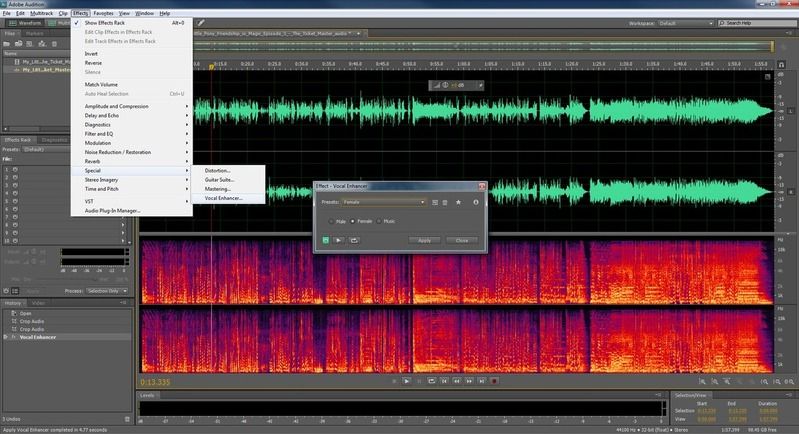Toggle loop preview in Vocal Enhancer dialog

point(354,240)
